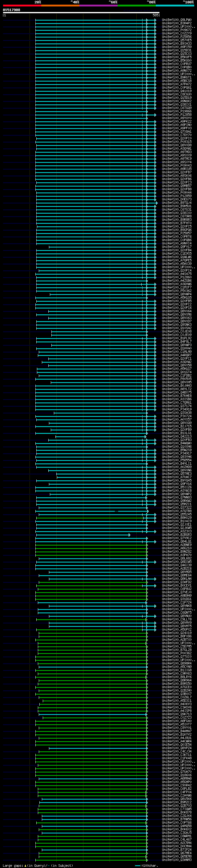Viewport: 197px width, 868px height.
Task: Open hit UniRef100_C1FK48
Action: coord(177,758)
